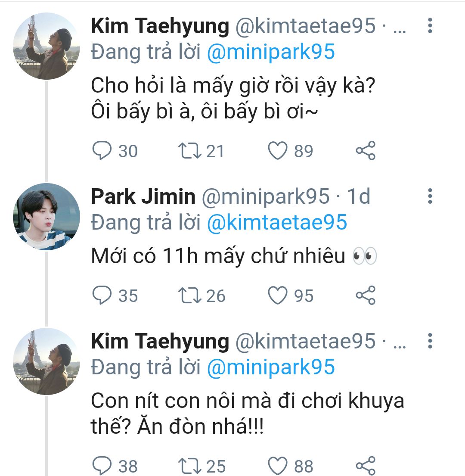Like the tweet with 89 likes
465x476 pixels.
pos(277,151)
